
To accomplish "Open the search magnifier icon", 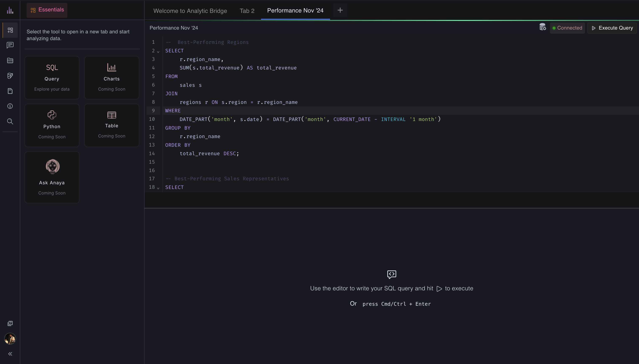I will 10,121.
